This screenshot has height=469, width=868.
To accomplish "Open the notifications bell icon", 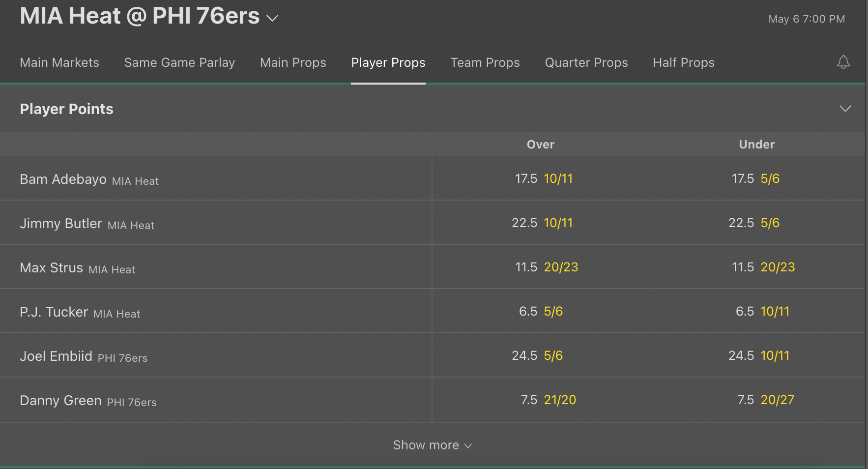I will click(843, 62).
